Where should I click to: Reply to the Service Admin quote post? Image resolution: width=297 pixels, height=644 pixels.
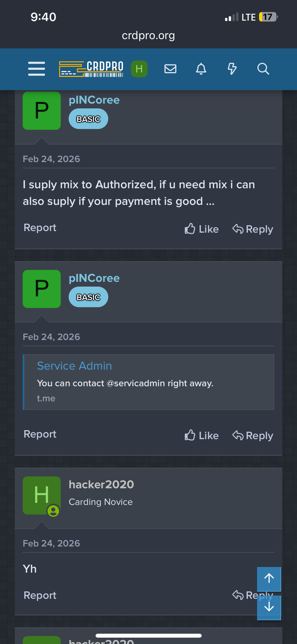click(253, 435)
